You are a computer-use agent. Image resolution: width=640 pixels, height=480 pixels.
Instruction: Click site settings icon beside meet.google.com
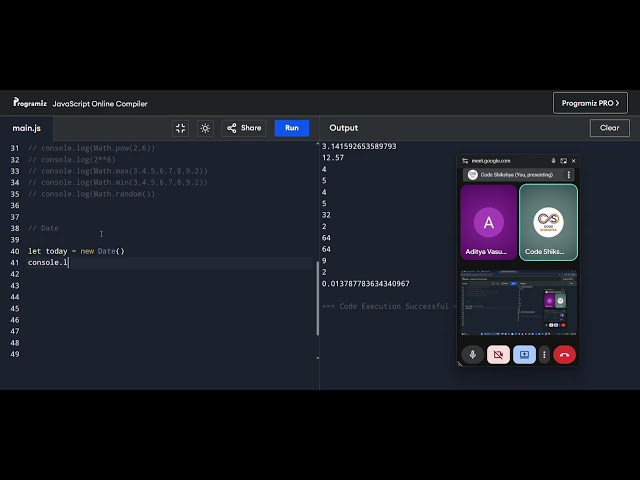465,161
